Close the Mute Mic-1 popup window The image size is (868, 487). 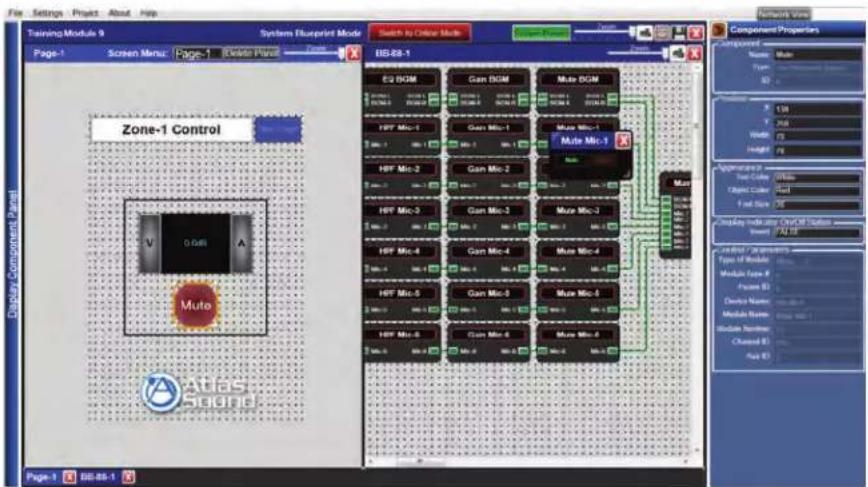point(623,141)
